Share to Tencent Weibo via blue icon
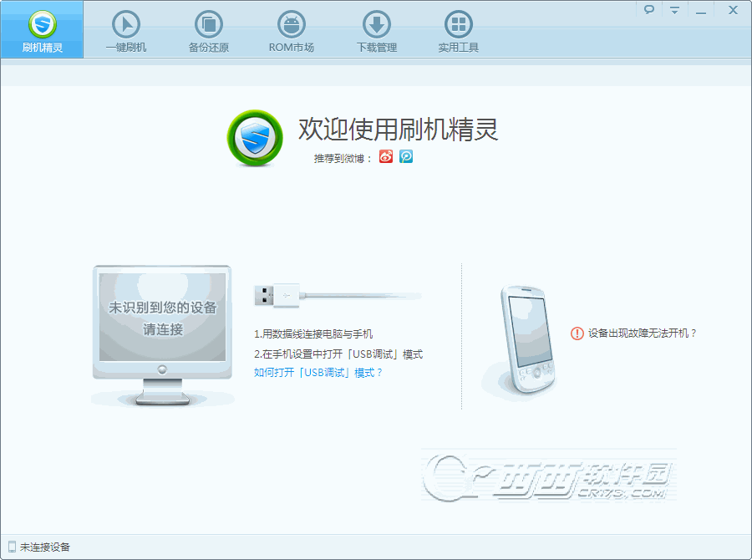The width and height of the screenshot is (752, 560). coord(406,156)
